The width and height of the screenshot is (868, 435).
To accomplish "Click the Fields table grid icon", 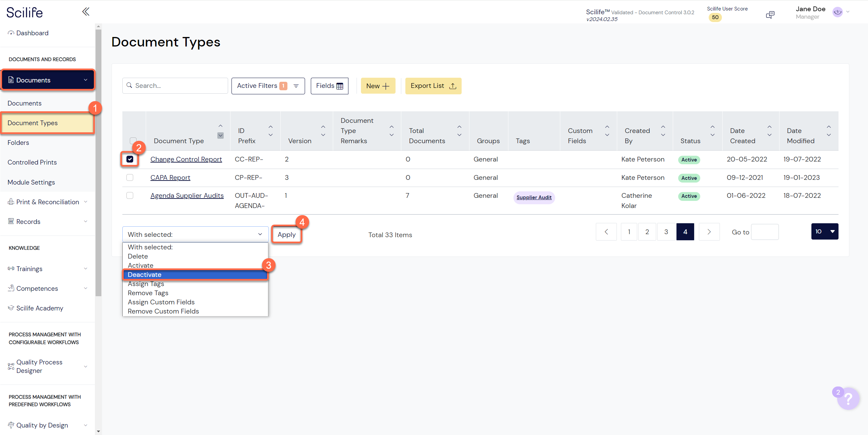I will (340, 86).
